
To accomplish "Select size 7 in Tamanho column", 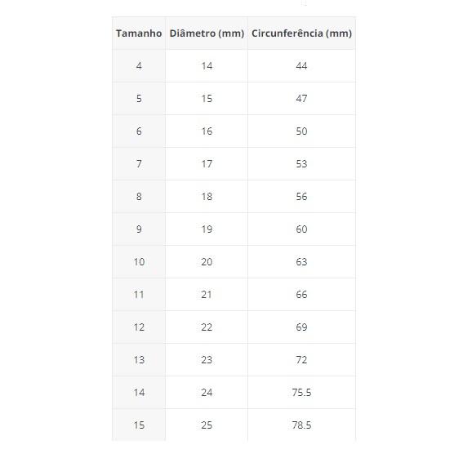I will point(139,164).
